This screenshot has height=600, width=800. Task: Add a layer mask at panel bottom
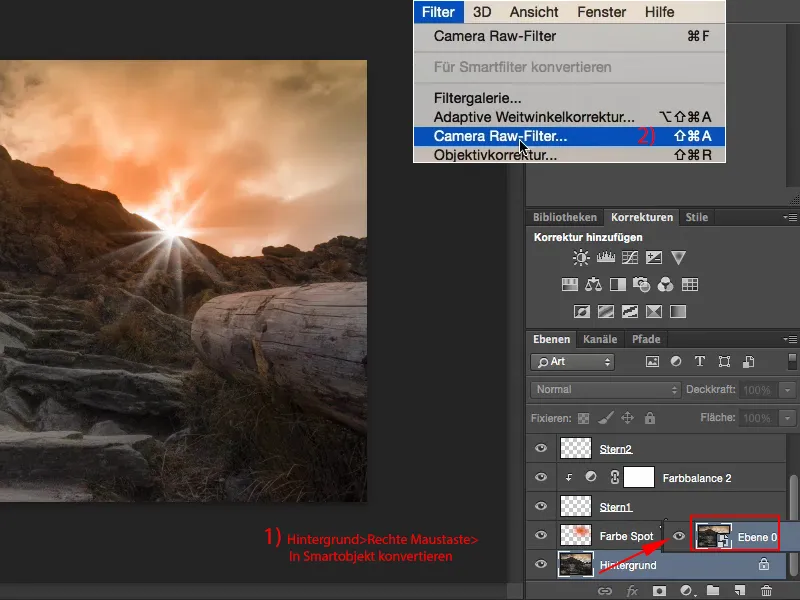click(659, 591)
